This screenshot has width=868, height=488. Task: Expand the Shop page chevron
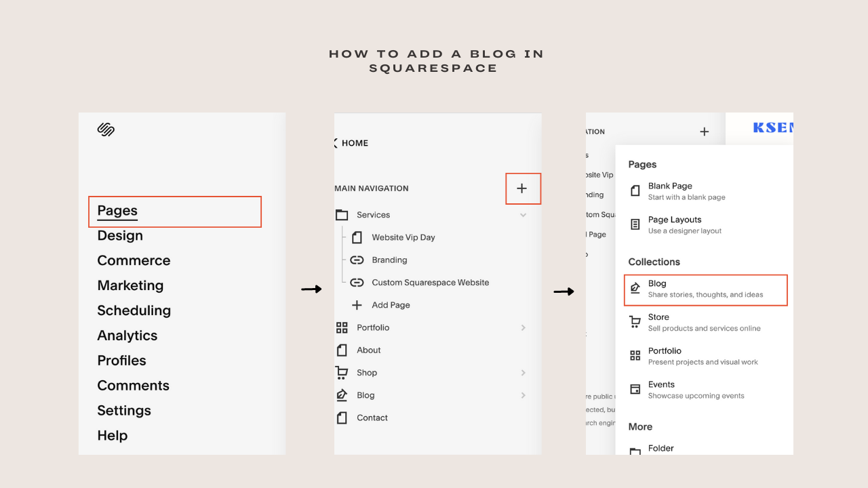[522, 372]
